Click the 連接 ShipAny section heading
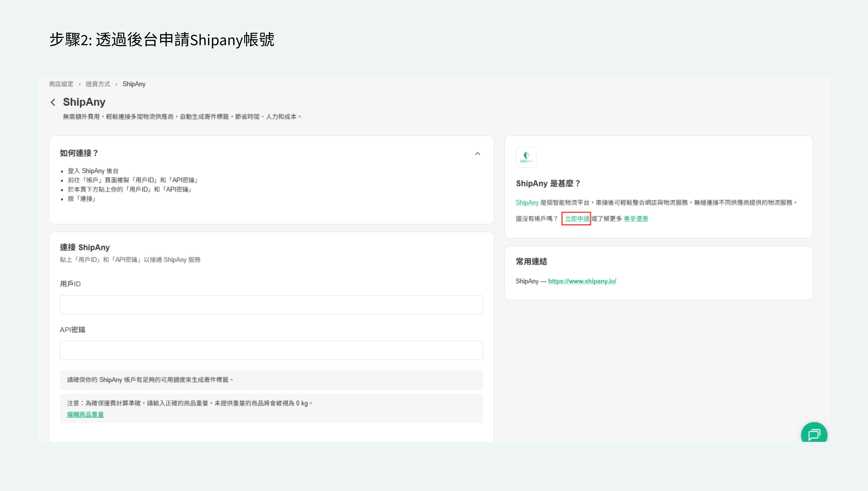868x491 pixels. pos(85,247)
